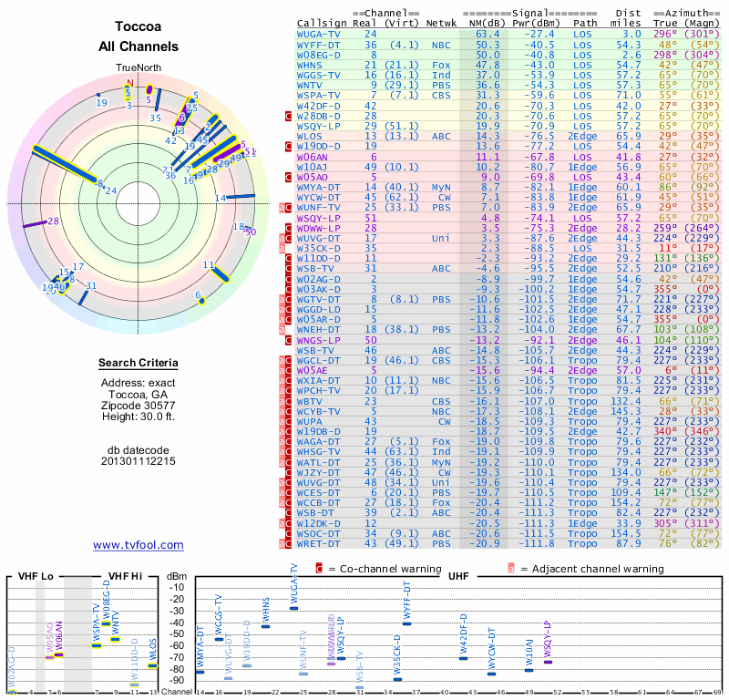Click the NM(dB) column header
The image size is (729, 700).
tap(485, 23)
